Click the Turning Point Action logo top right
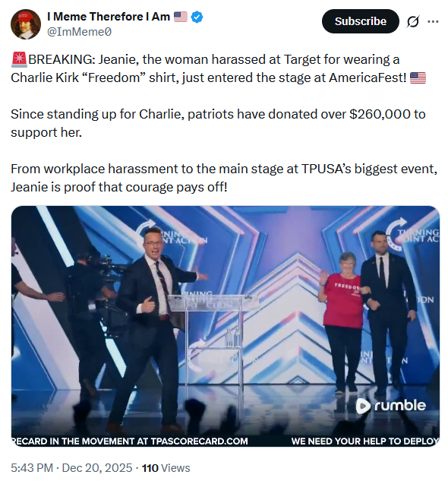Screen dimensions: 448x484 (412, 235)
